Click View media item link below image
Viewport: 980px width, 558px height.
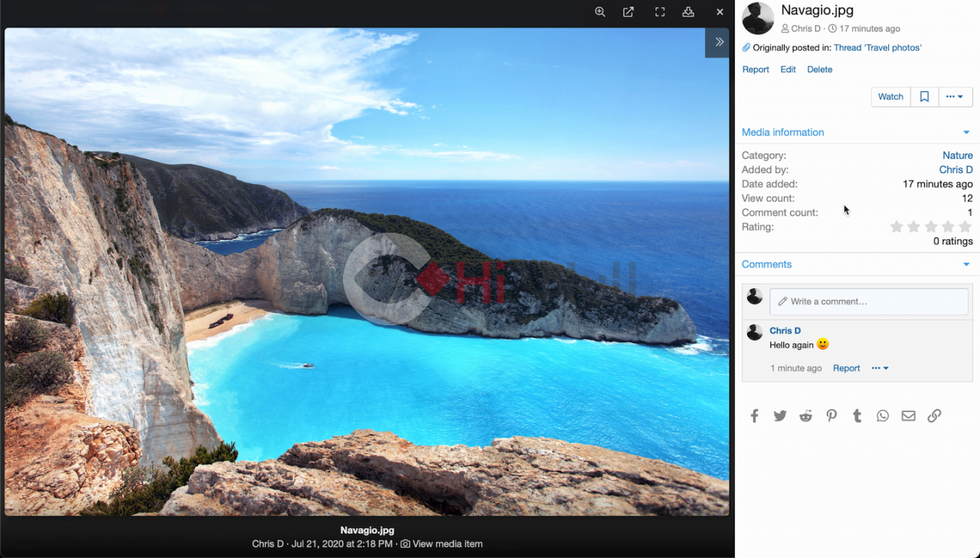coord(442,544)
